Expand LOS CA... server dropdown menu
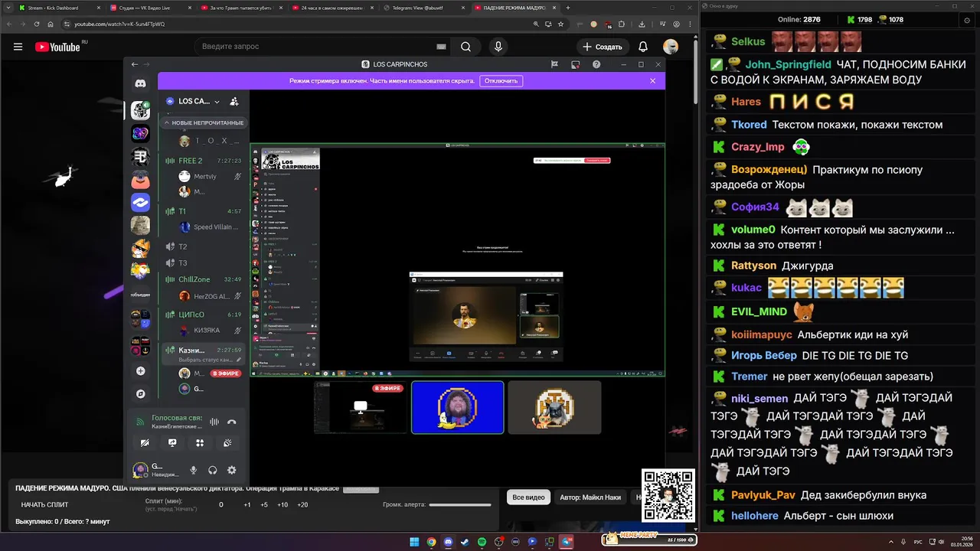The image size is (980, 551). pyautogui.click(x=217, y=101)
